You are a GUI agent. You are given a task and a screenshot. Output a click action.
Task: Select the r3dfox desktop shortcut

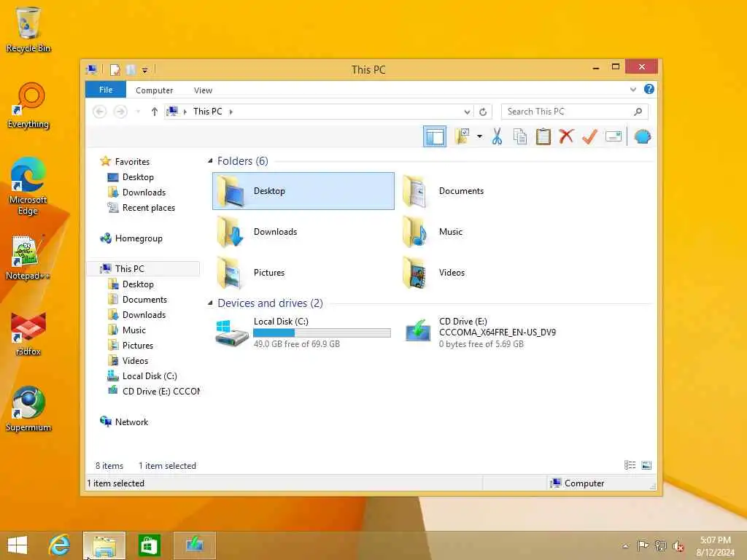coord(28,333)
